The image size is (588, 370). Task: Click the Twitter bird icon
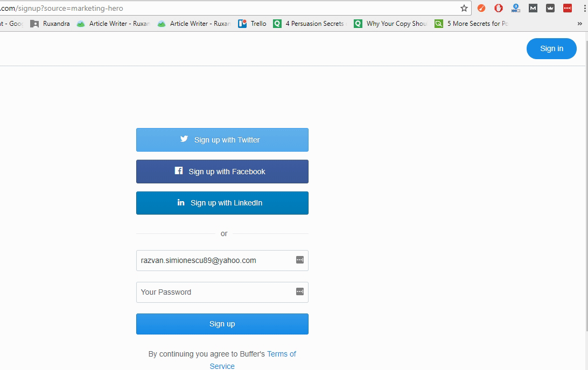184,139
